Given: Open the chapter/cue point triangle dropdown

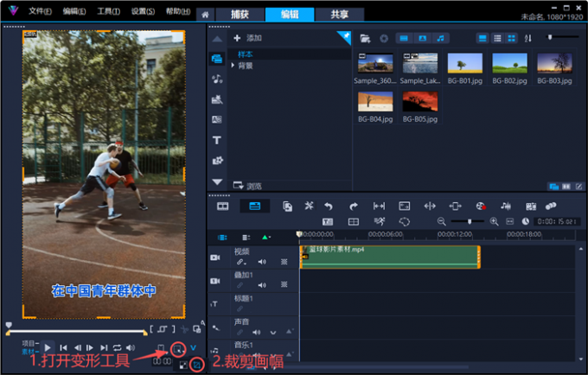Looking at the screenshot, I should (x=265, y=238).
